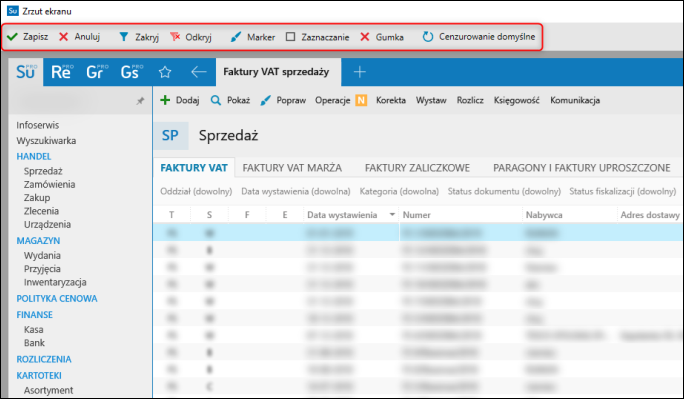
Task: Open Wyszukiwarka in sidebar
Action: (x=46, y=141)
